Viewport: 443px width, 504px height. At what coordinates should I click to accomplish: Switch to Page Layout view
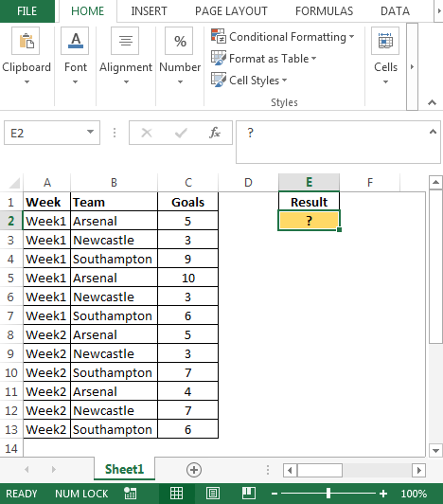click(213, 493)
